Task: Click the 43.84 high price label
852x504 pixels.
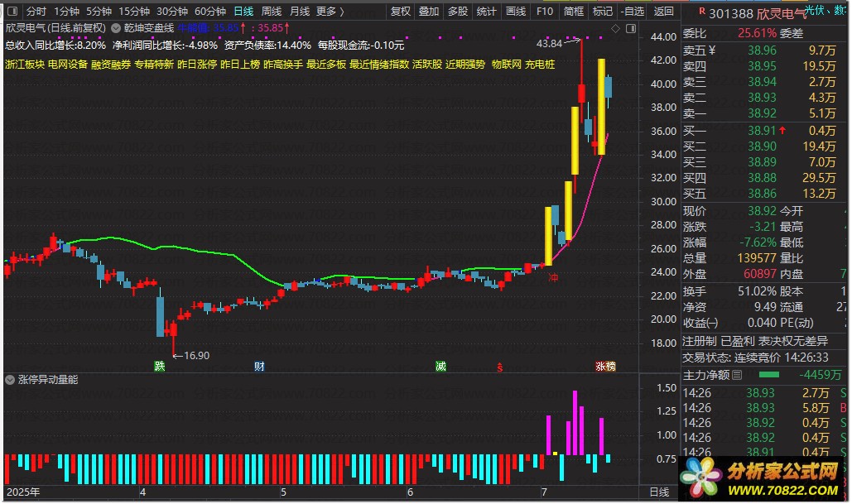Action: (x=549, y=43)
